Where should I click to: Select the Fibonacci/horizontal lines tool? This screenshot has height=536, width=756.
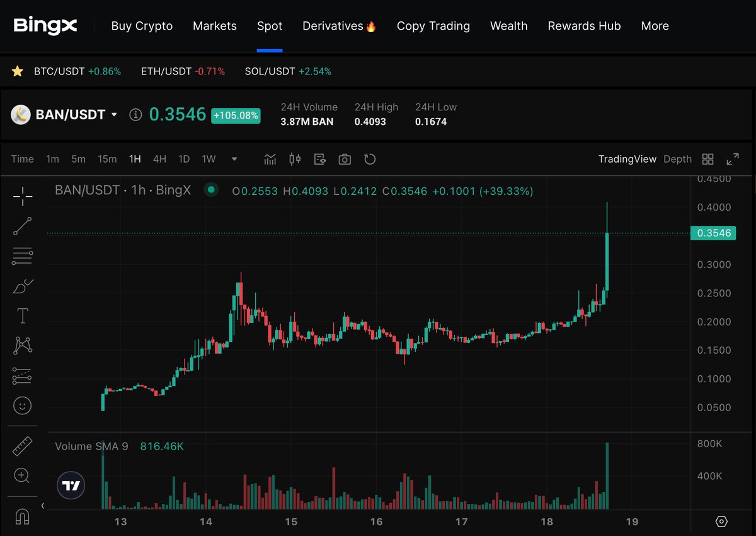point(23,256)
